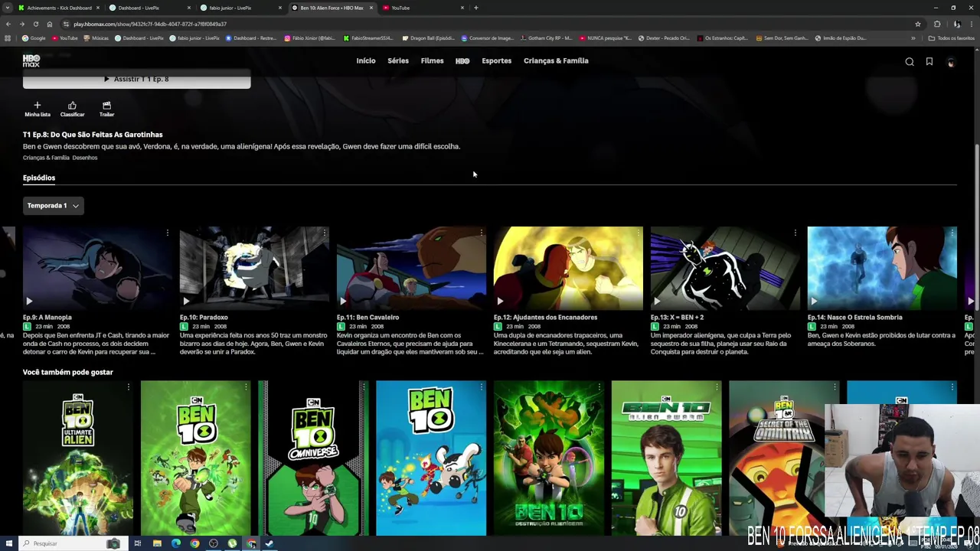The height and width of the screenshot is (551, 980).
Task: Go to the Séries section
Action: coord(398,60)
